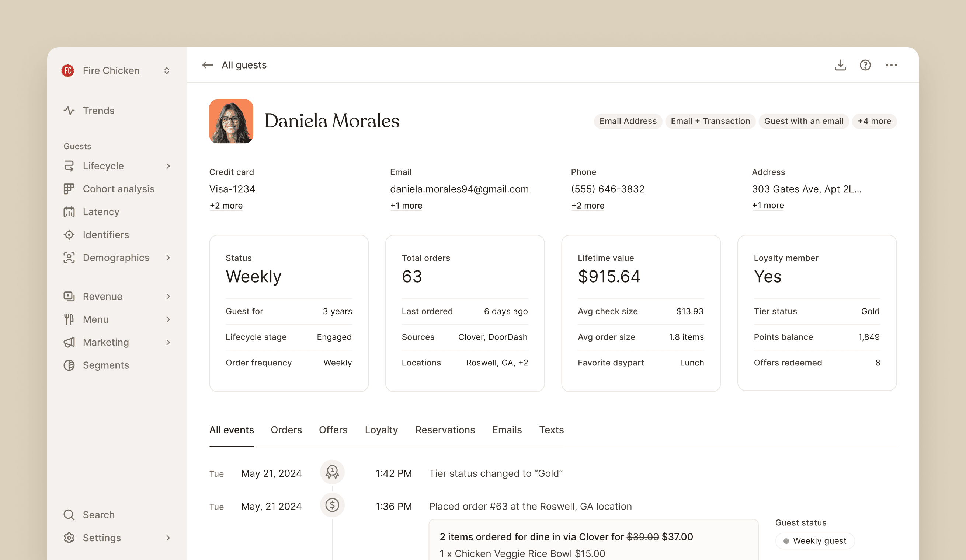This screenshot has height=560, width=966.
Task: Switch to the Loyalty tab
Action: (x=381, y=430)
